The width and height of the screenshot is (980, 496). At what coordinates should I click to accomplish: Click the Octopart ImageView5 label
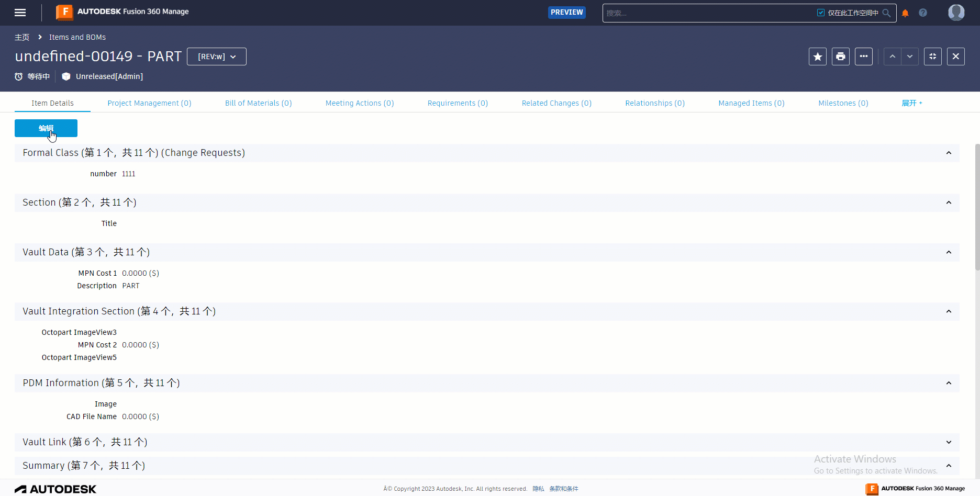tap(79, 357)
